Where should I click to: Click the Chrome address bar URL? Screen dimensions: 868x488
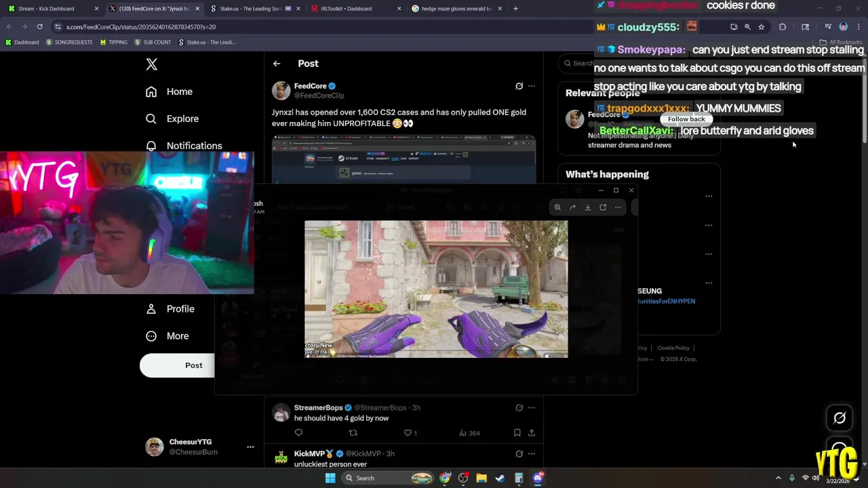coord(141,27)
